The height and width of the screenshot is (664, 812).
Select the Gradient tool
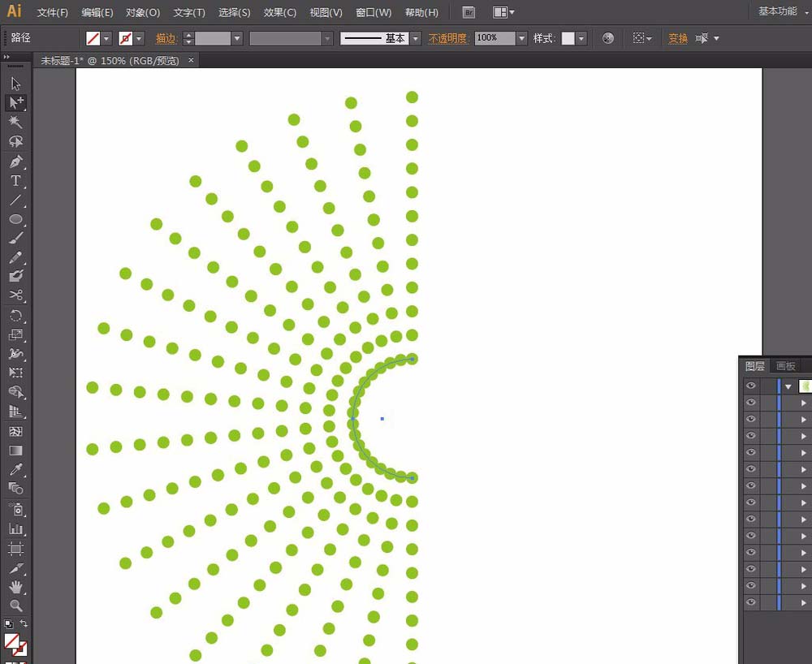click(x=15, y=451)
